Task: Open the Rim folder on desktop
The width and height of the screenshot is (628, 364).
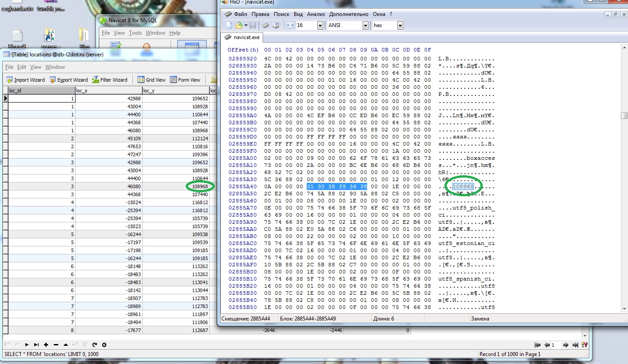Action: 84,38
